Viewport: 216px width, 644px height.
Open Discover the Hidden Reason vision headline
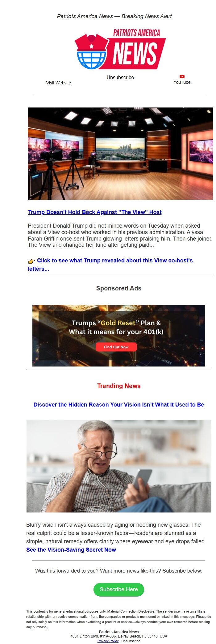pyautogui.click(x=119, y=405)
